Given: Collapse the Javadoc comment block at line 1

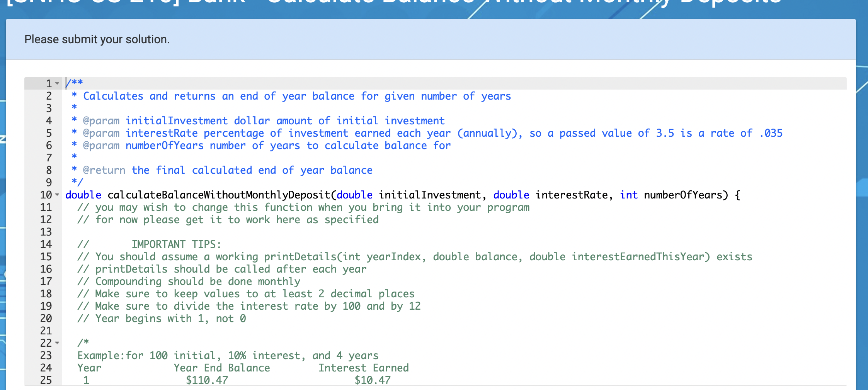Looking at the screenshot, I should coord(57,82).
